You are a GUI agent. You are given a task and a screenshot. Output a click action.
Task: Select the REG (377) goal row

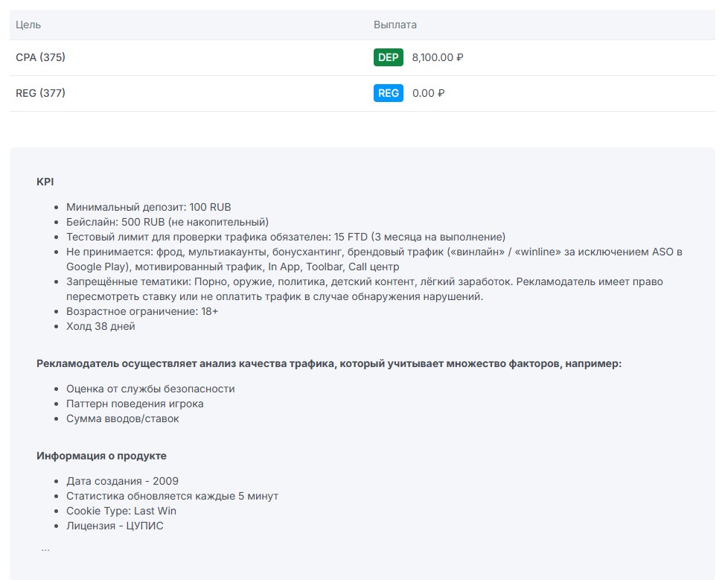[363, 93]
